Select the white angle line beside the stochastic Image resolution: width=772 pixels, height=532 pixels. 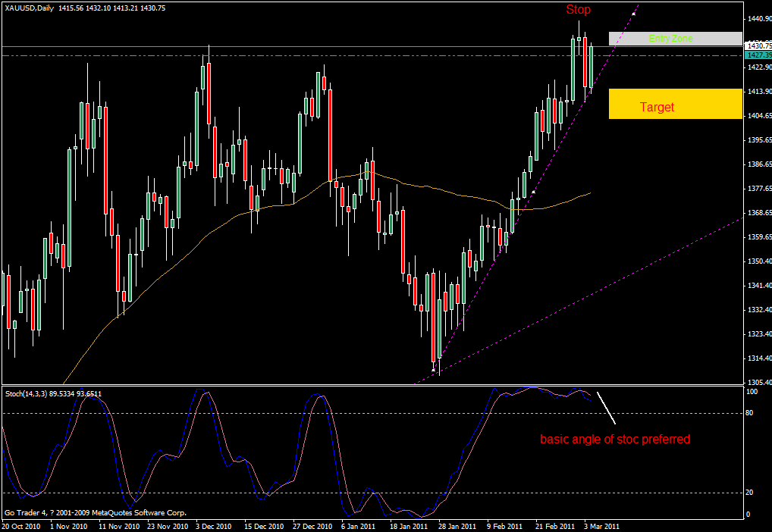tap(606, 407)
